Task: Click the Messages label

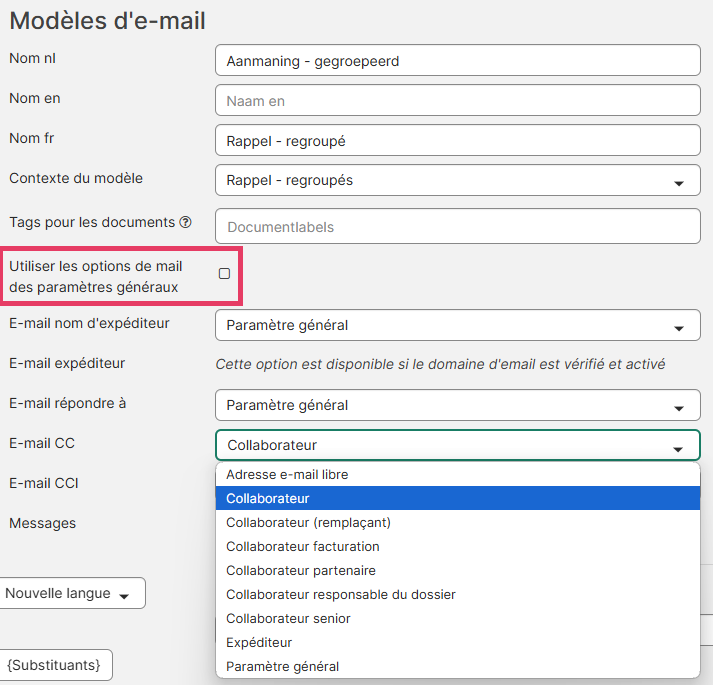Action: coord(43,524)
